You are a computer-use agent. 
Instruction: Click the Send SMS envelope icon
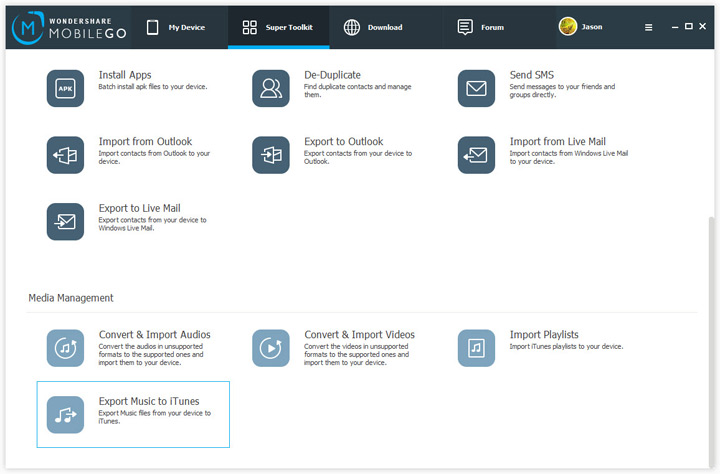coord(476,88)
